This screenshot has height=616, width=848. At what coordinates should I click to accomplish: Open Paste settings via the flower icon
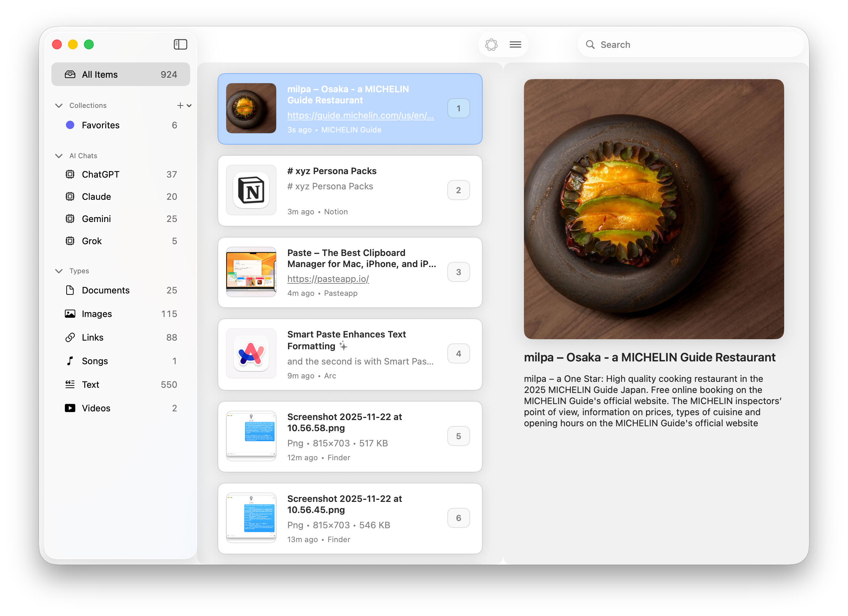click(x=491, y=44)
